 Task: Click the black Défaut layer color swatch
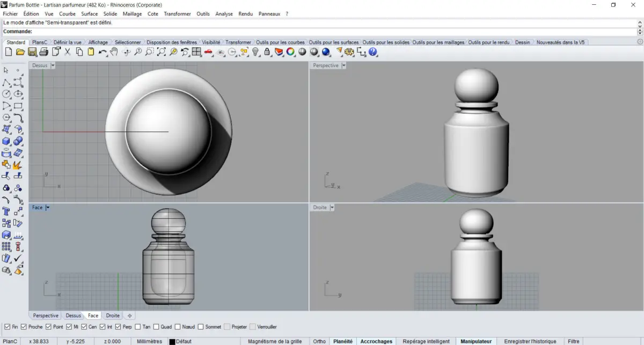pos(172,341)
